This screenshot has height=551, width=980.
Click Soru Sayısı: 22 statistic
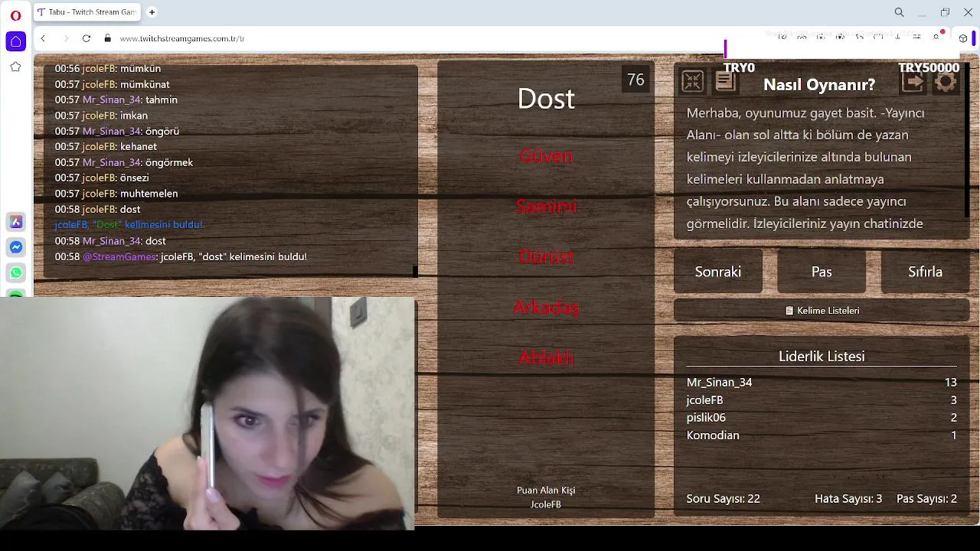723,499
